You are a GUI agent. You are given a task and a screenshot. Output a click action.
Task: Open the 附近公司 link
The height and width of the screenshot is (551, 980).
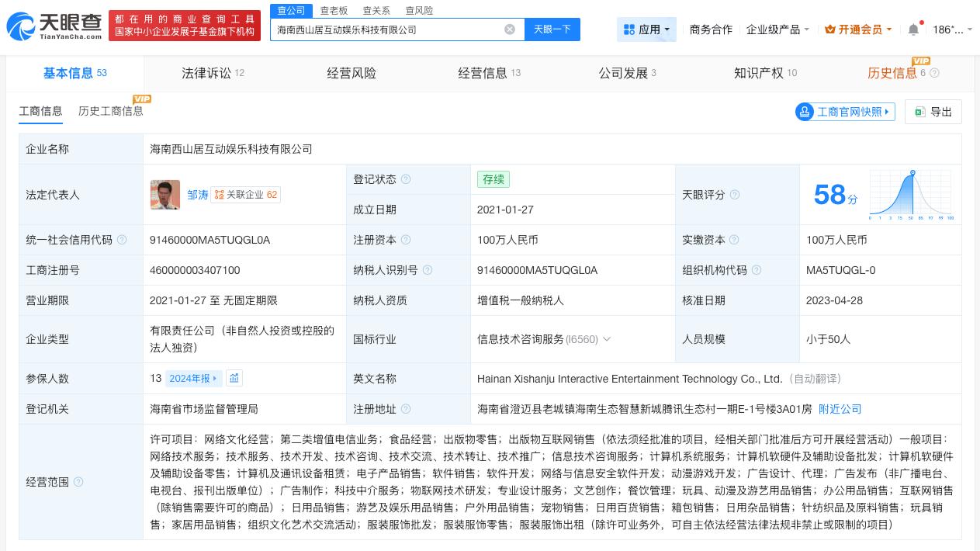(x=840, y=409)
